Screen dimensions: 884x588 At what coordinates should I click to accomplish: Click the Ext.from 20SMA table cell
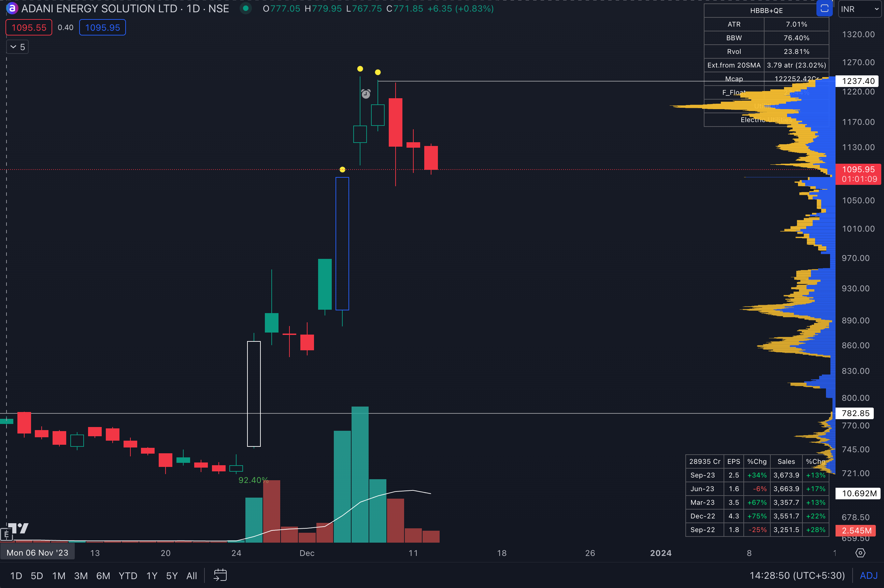[x=734, y=65]
